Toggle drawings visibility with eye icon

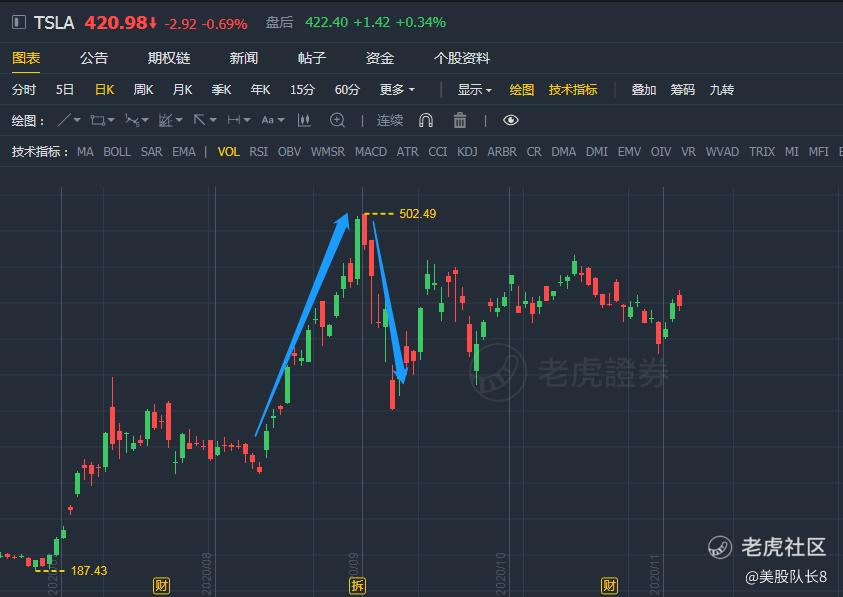pyautogui.click(x=511, y=120)
